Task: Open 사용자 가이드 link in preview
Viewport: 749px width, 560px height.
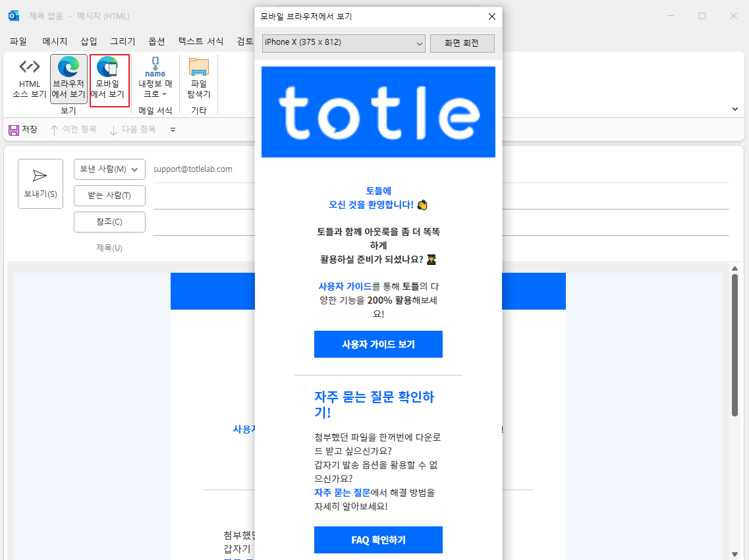Action: 345,286
